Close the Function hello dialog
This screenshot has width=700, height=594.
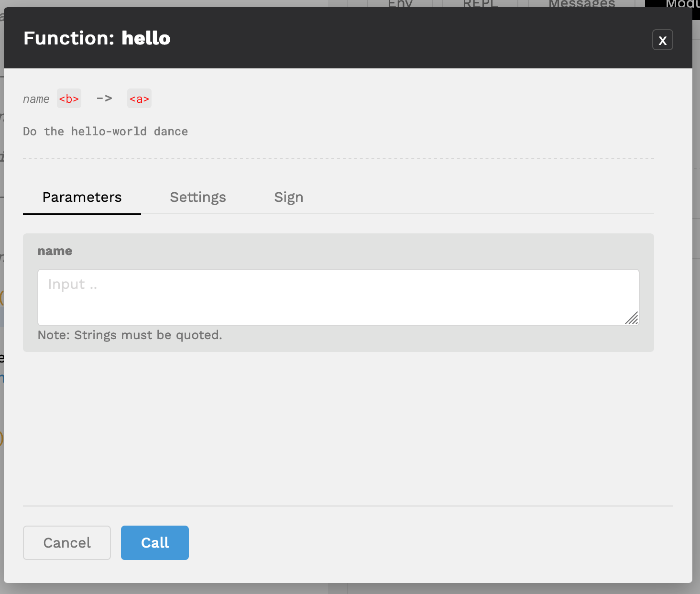[662, 40]
